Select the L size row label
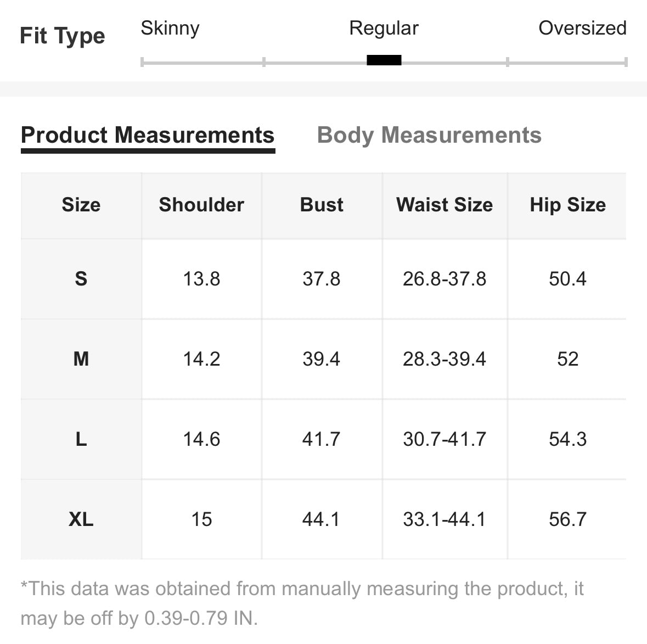This screenshot has width=647, height=644. point(81,439)
